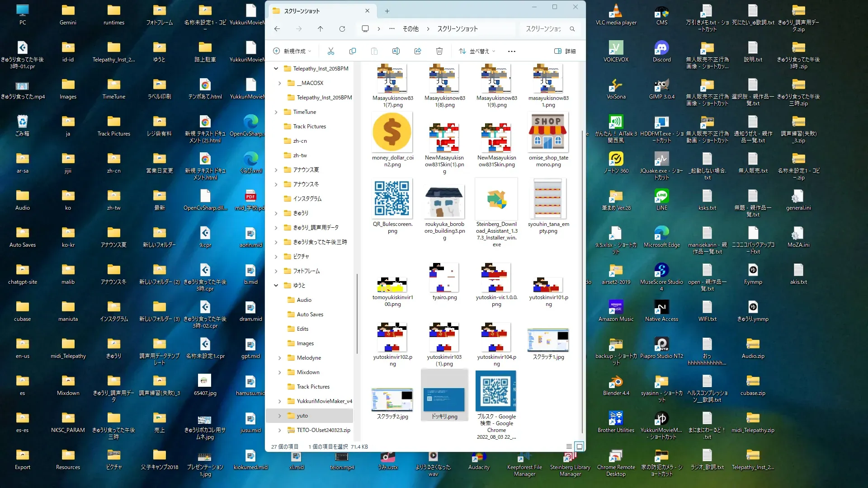Switch to thumbnail view in status bar
Image resolution: width=868 pixels, height=488 pixels.
(x=580, y=446)
